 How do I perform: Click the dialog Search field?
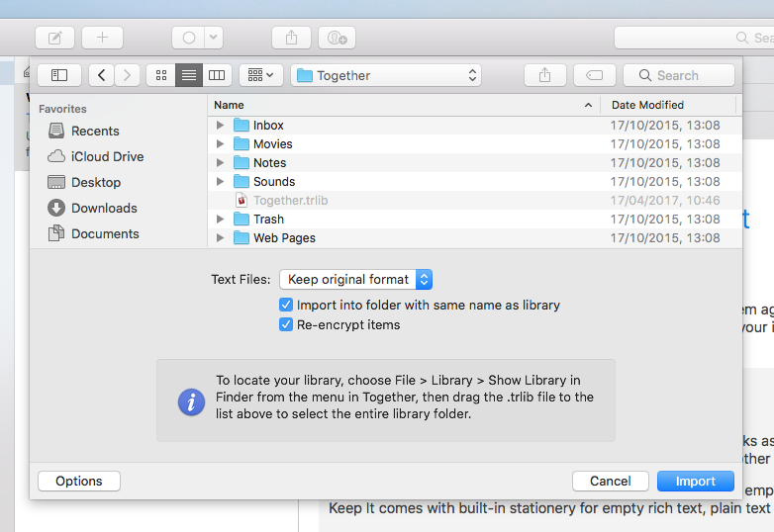pos(679,75)
